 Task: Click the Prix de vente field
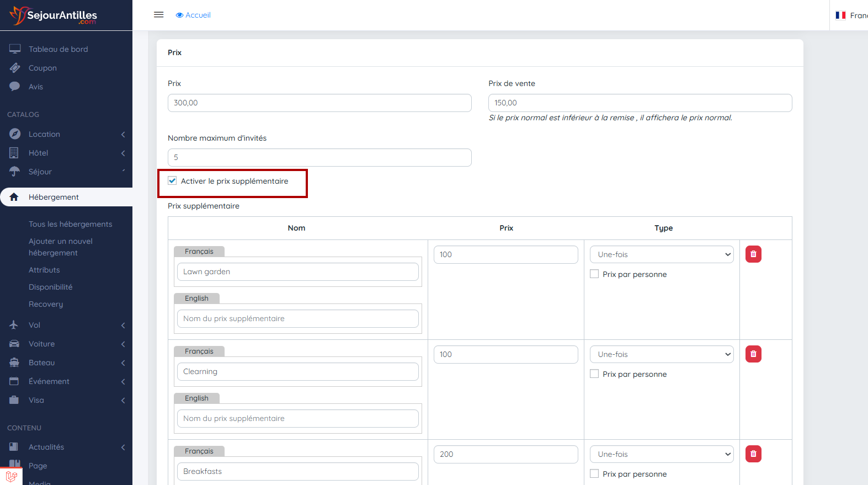click(x=640, y=103)
